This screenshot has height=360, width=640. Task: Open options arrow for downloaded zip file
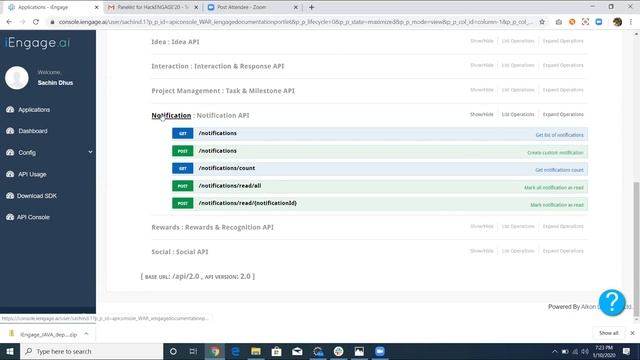[86, 334]
